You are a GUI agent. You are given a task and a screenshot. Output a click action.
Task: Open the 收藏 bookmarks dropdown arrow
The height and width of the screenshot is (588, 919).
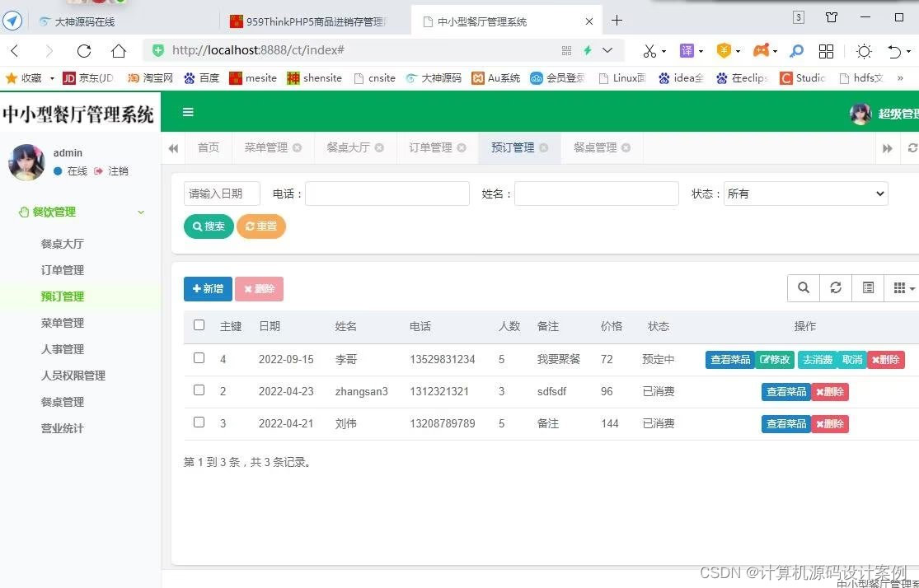[52, 78]
